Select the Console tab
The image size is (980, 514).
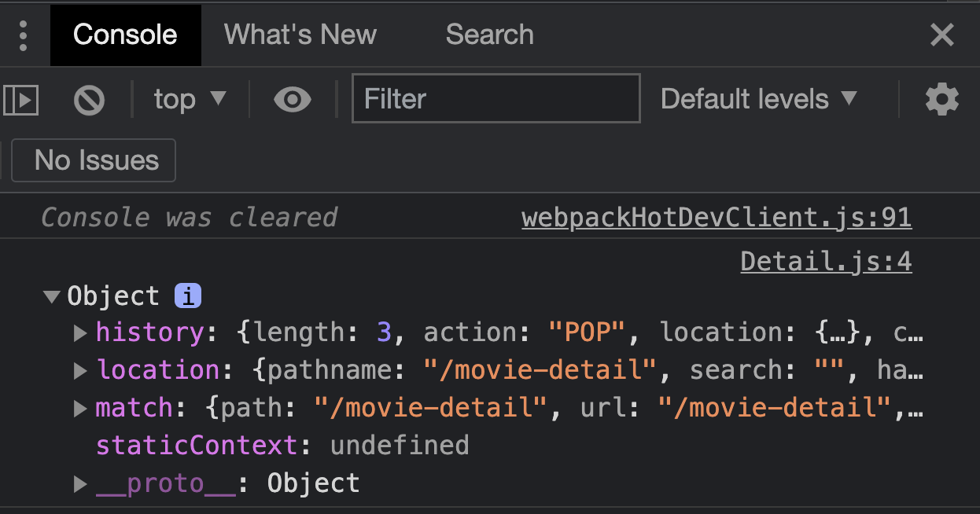(126, 35)
